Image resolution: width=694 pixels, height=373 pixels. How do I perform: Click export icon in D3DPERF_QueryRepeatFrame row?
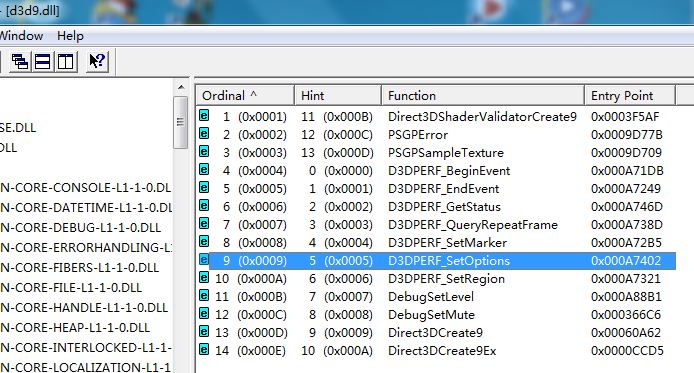click(204, 224)
